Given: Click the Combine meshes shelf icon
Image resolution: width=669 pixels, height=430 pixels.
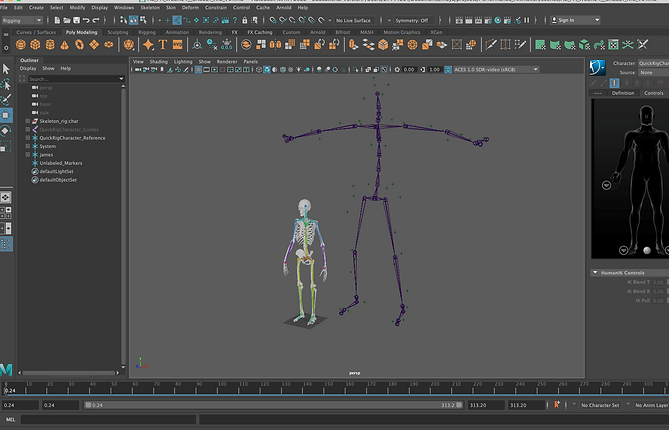Looking at the screenshot, I should tap(246, 44).
